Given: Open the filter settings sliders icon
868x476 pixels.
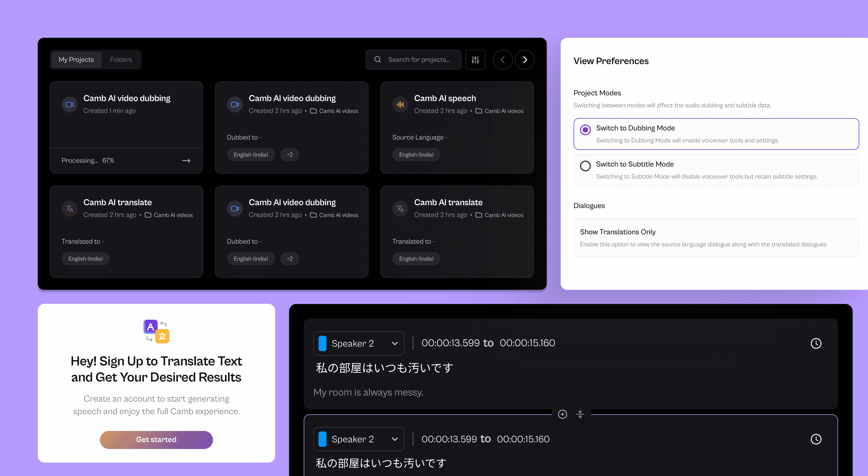Looking at the screenshot, I should (x=475, y=60).
